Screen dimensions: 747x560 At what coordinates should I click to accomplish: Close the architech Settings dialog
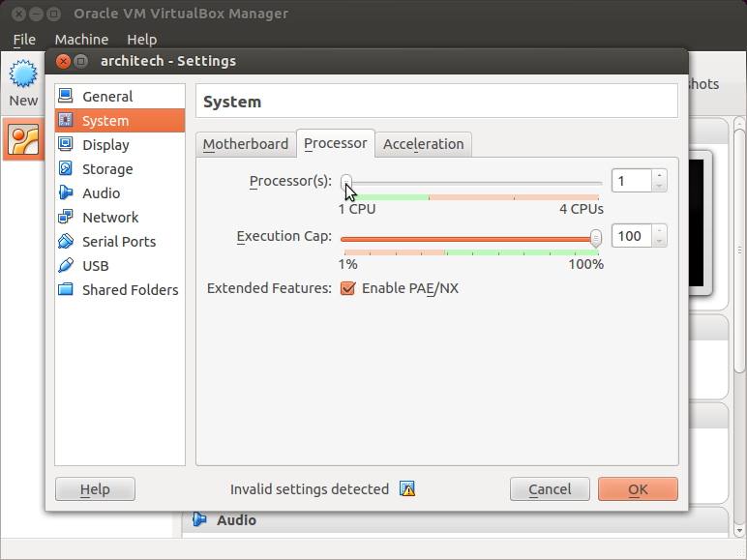coord(63,61)
